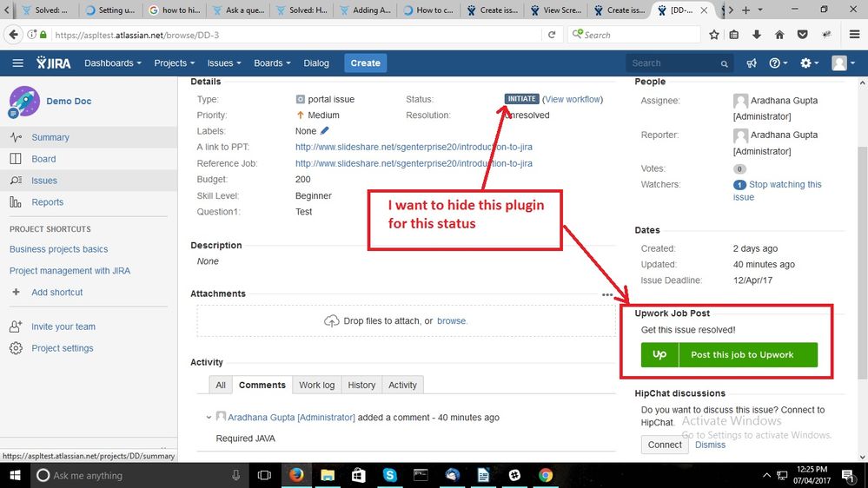The width and height of the screenshot is (868, 488).
Task: Bookmark this page with the star icon
Action: [714, 35]
